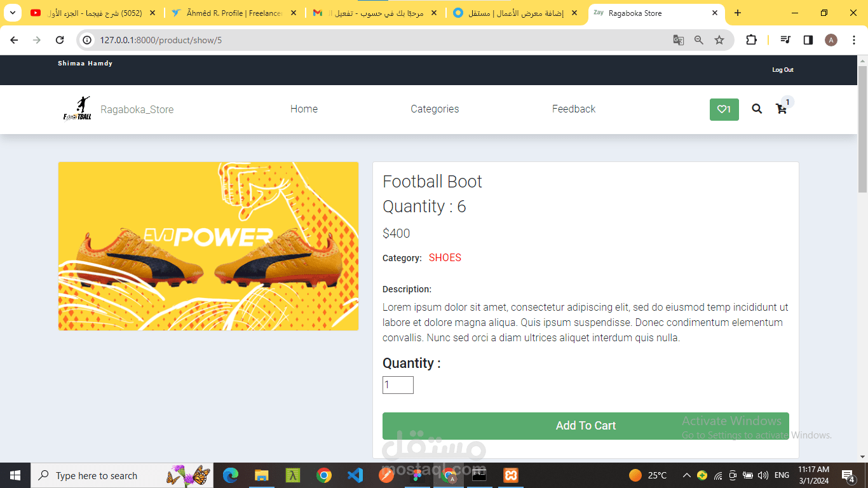Click the Add To Cart button

pyautogui.click(x=586, y=426)
